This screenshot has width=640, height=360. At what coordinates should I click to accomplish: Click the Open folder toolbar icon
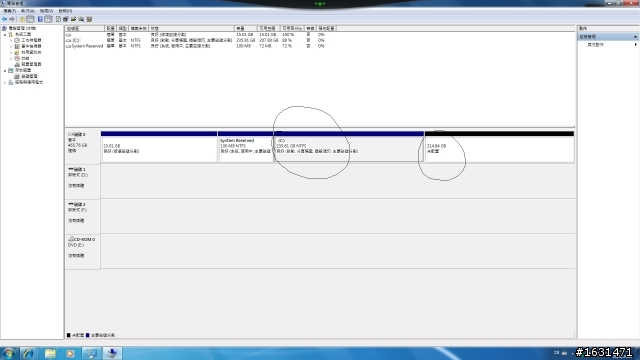73,19
